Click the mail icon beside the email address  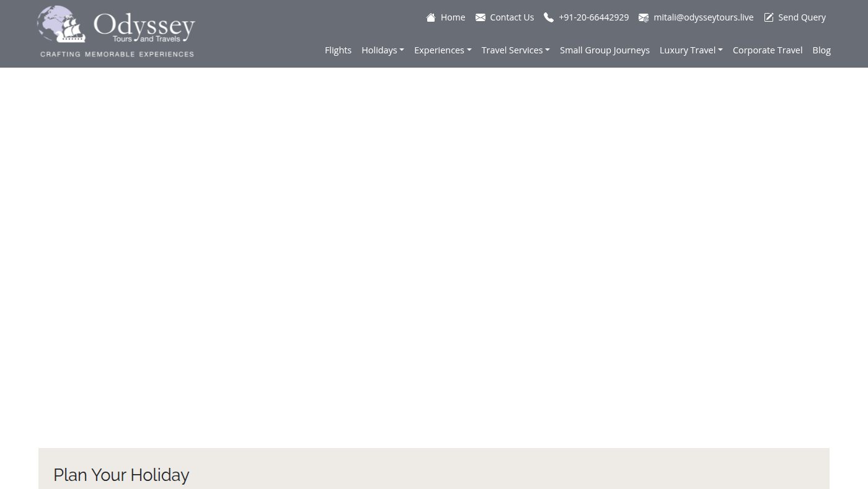644,17
